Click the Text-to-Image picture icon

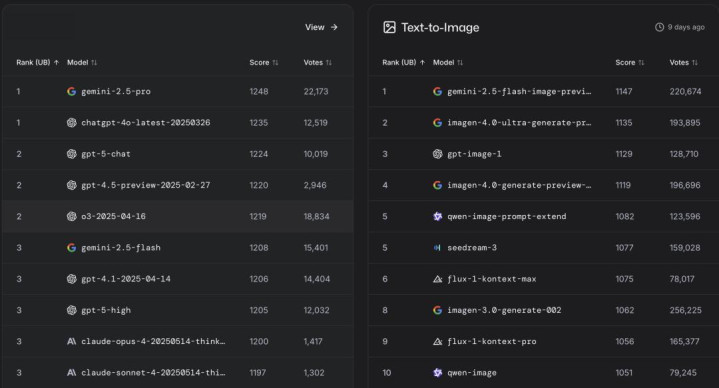pyautogui.click(x=389, y=28)
